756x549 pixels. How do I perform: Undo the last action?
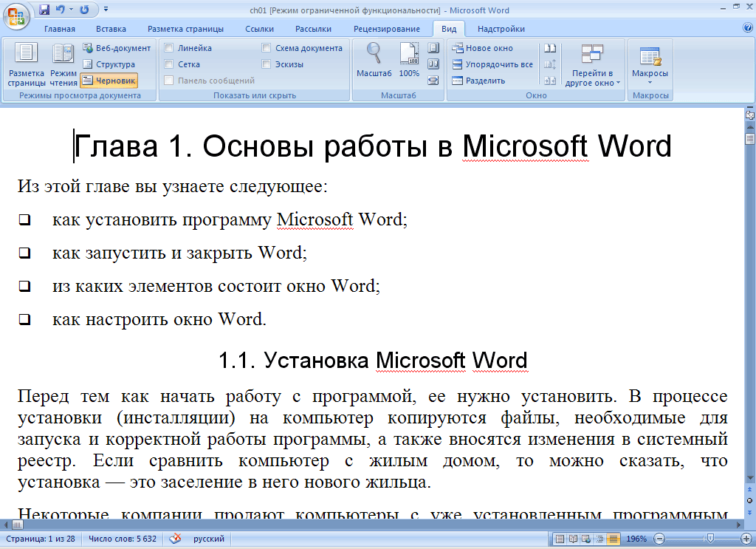coord(61,9)
